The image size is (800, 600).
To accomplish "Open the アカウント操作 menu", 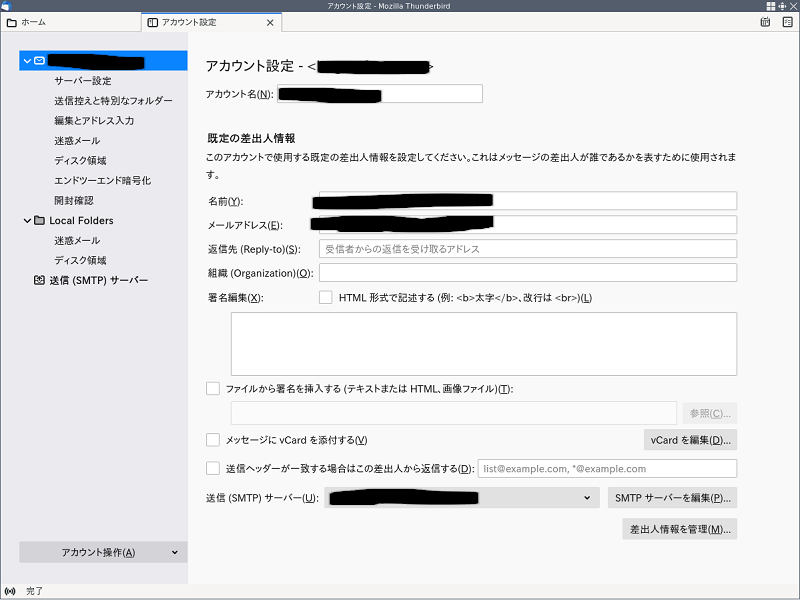I will point(102,551).
